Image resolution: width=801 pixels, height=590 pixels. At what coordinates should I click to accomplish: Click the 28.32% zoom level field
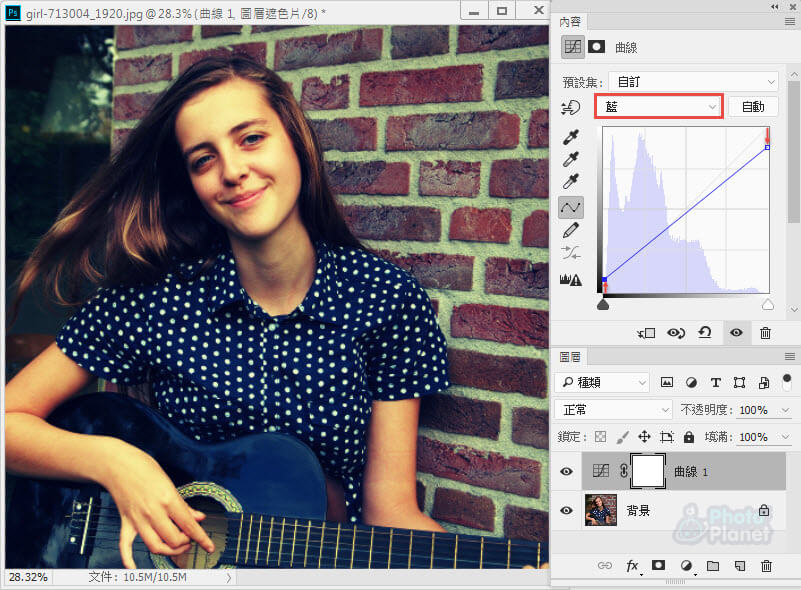[x=29, y=577]
